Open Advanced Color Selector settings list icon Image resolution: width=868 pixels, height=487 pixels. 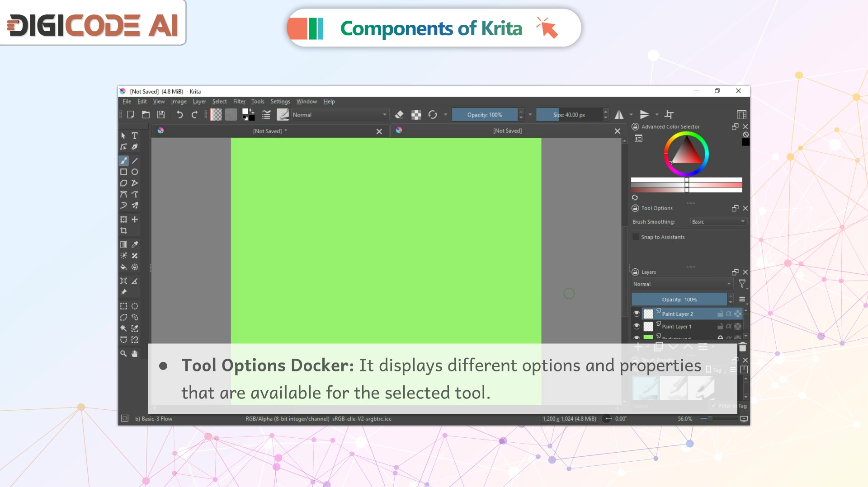click(x=638, y=139)
